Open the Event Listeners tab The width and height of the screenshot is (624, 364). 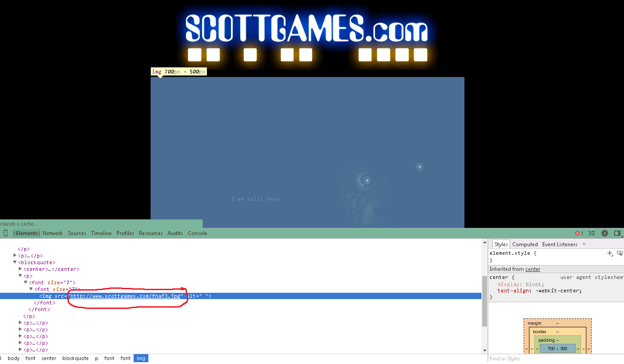(x=559, y=244)
